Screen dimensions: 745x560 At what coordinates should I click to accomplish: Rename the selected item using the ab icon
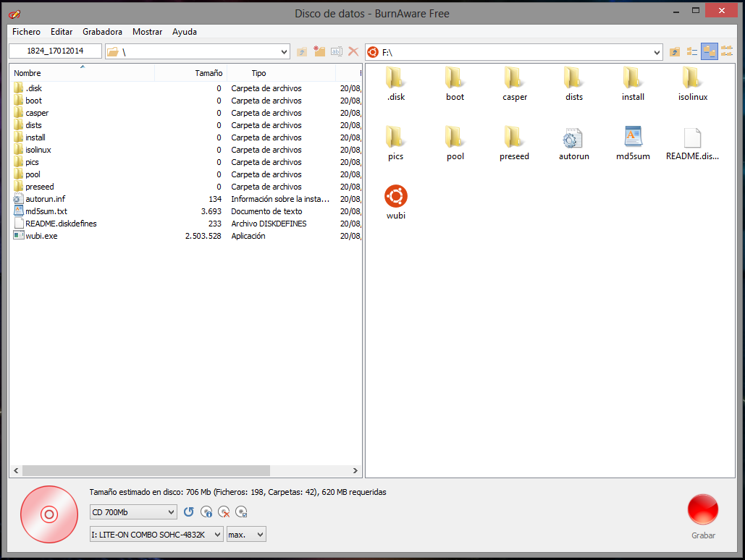click(336, 51)
